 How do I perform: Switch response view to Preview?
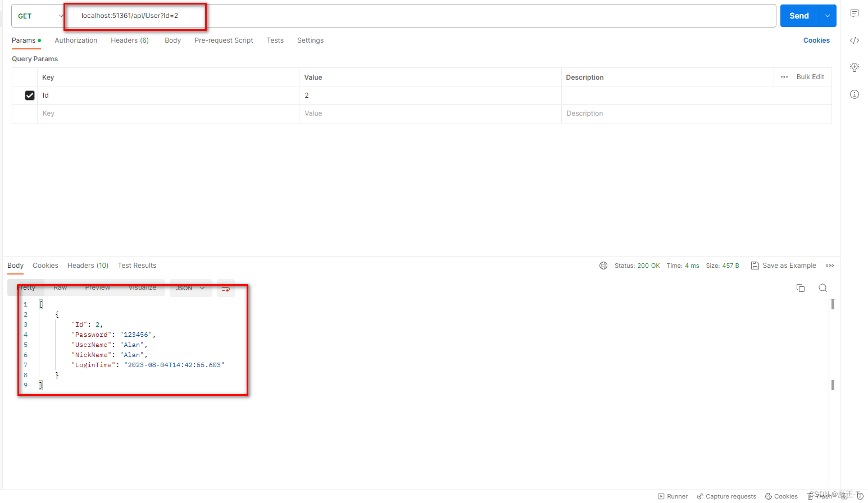[98, 287]
